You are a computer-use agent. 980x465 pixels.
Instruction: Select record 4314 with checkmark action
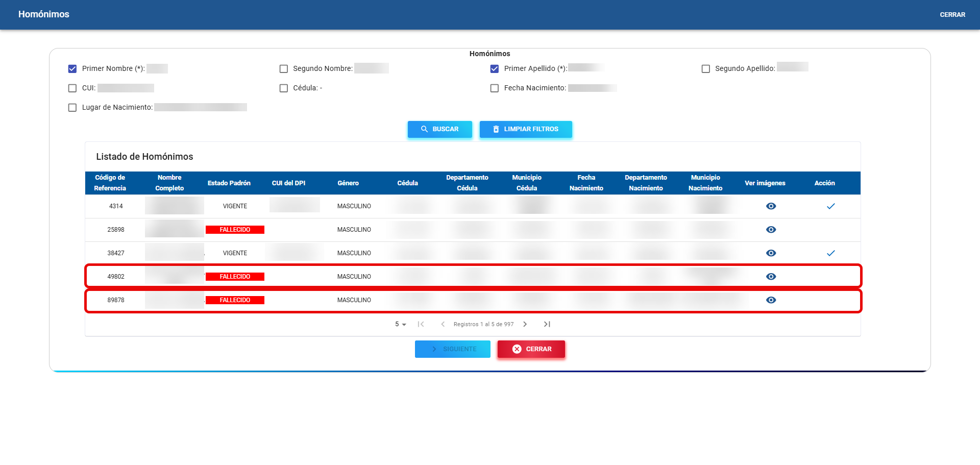pos(830,206)
